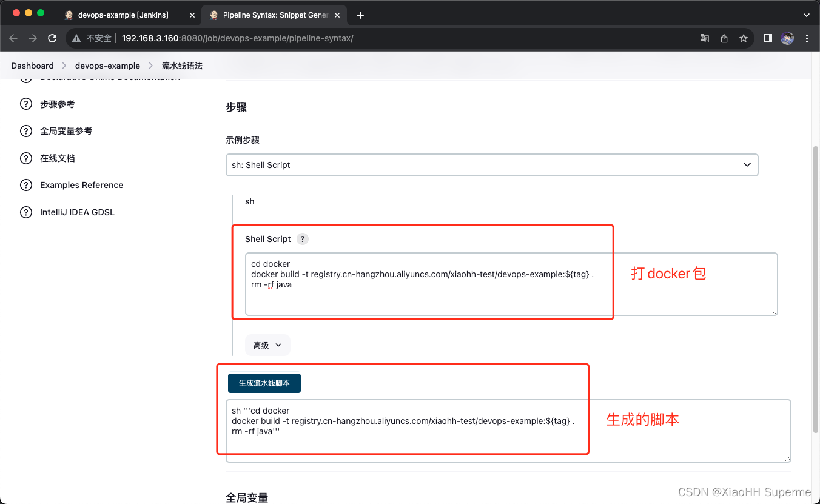The width and height of the screenshot is (820, 504).
Task: Close the devops-example [Jenkins] tab
Action: (x=192, y=15)
